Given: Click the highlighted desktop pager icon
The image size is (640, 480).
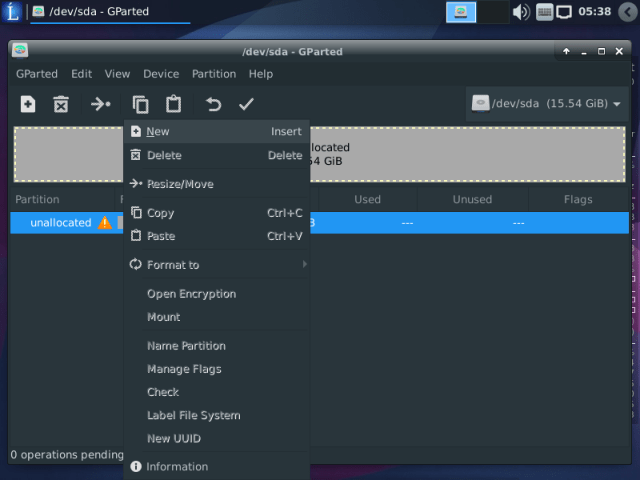Looking at the screenshot, I should [461, 12].
